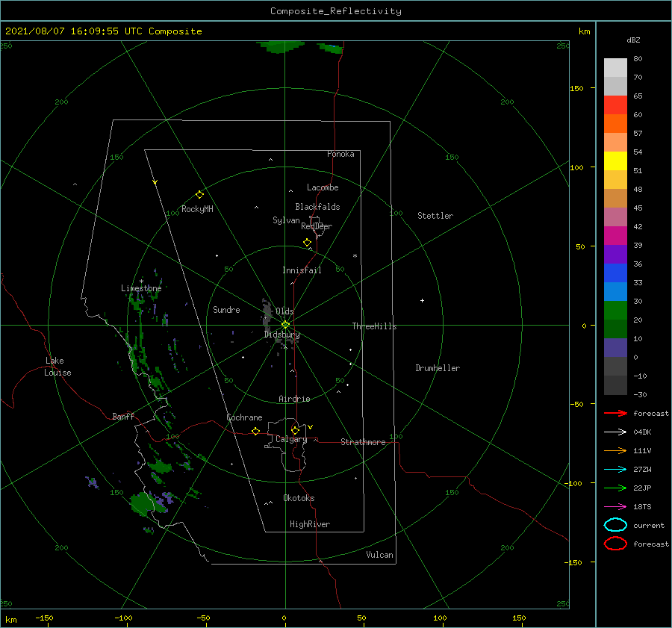Click the cyan current ellipse icon
Screen dimensions: 672x628
(x=615, y=525)
